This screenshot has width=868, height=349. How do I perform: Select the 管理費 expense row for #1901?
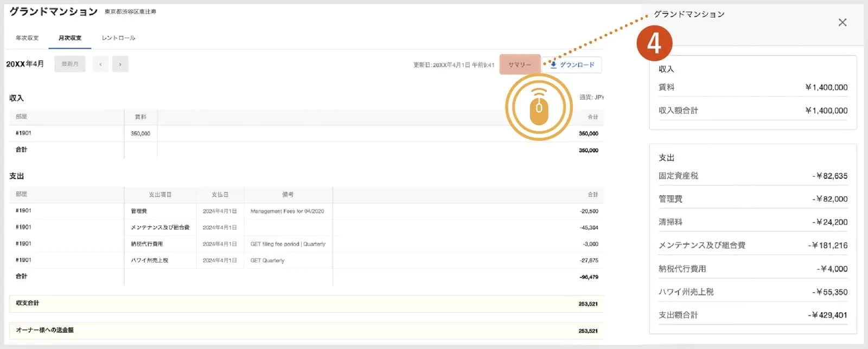(x=307, y=211)
